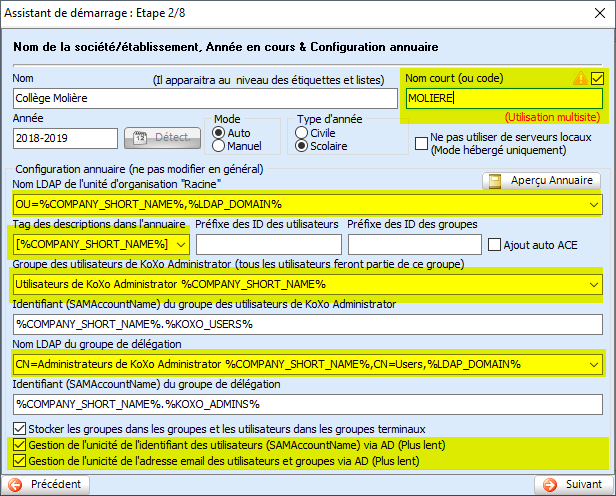Image resolution: width=616 pixels, height=496 pixels.
Task: Click the Nom LDAP du groupe de délégation label
Action: pos(97,344)
